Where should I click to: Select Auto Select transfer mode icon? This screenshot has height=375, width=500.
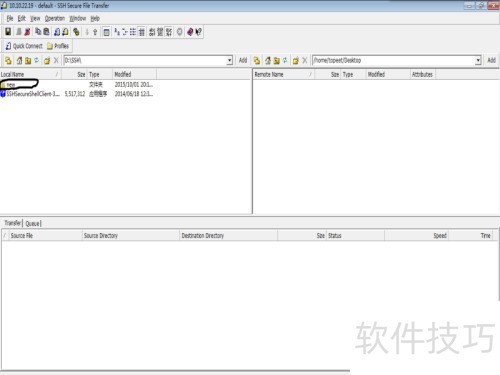[x=169, y=32]
